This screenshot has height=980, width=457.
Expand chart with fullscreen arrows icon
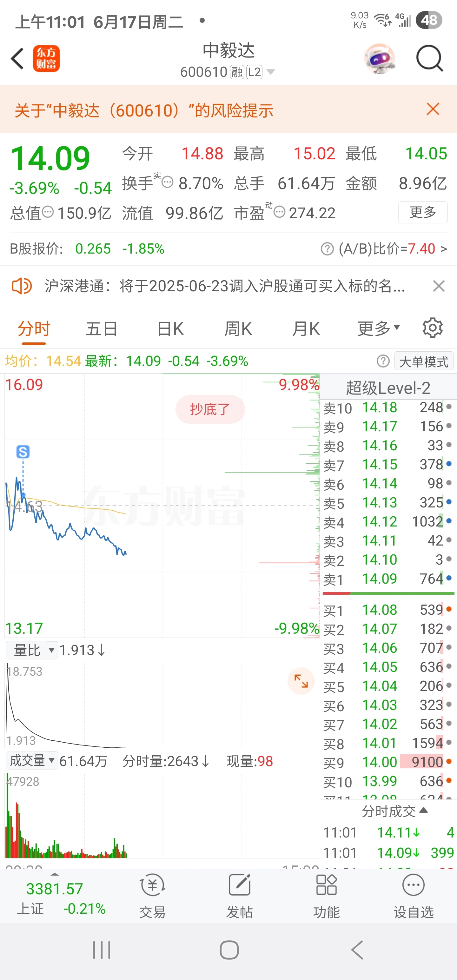301,681
